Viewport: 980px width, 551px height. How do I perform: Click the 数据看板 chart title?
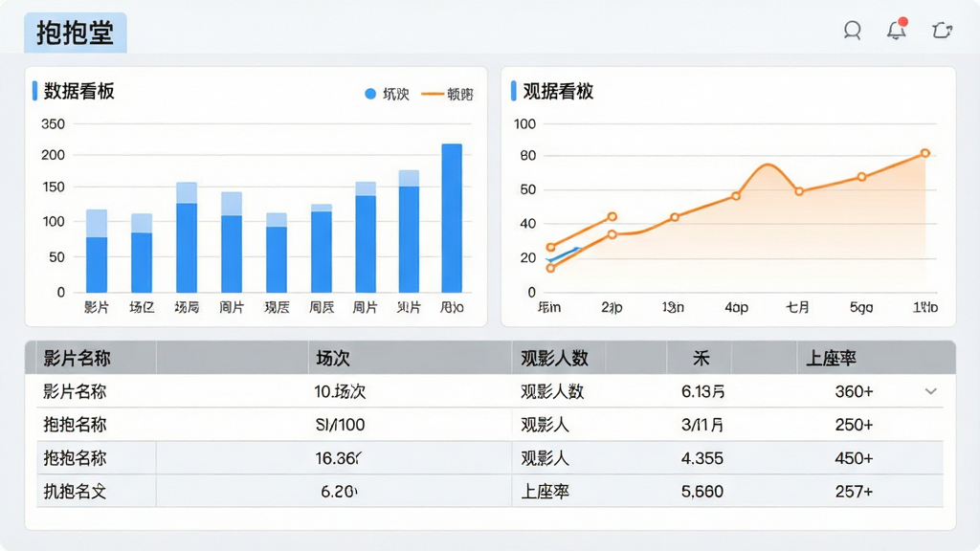pos(78,91)
